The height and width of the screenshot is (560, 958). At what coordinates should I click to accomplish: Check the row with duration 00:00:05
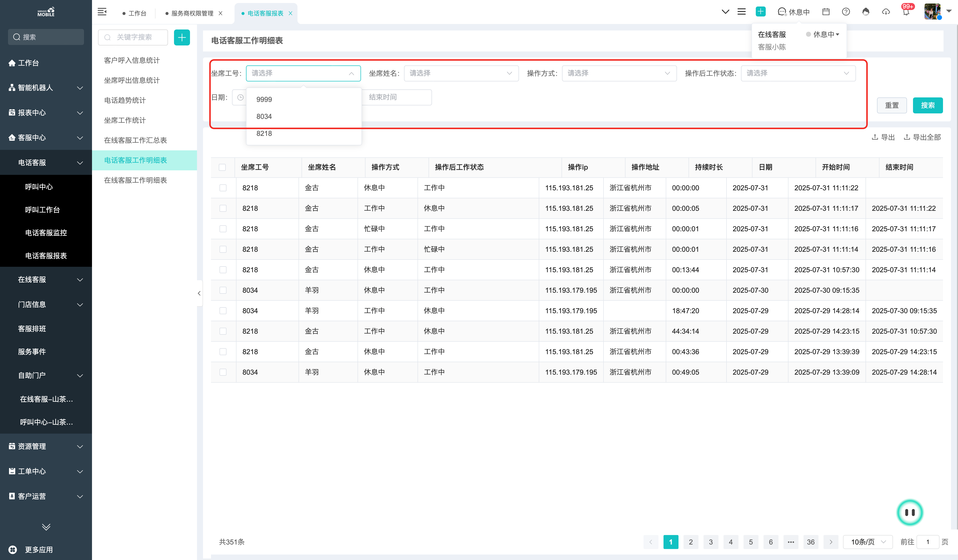point(223,208)
